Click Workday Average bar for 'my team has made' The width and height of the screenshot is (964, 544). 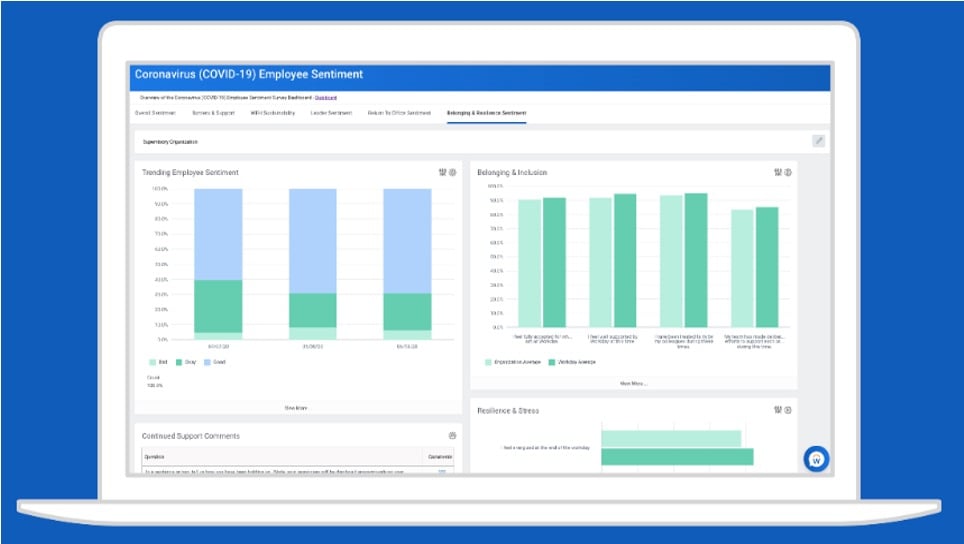click(767, 267)
